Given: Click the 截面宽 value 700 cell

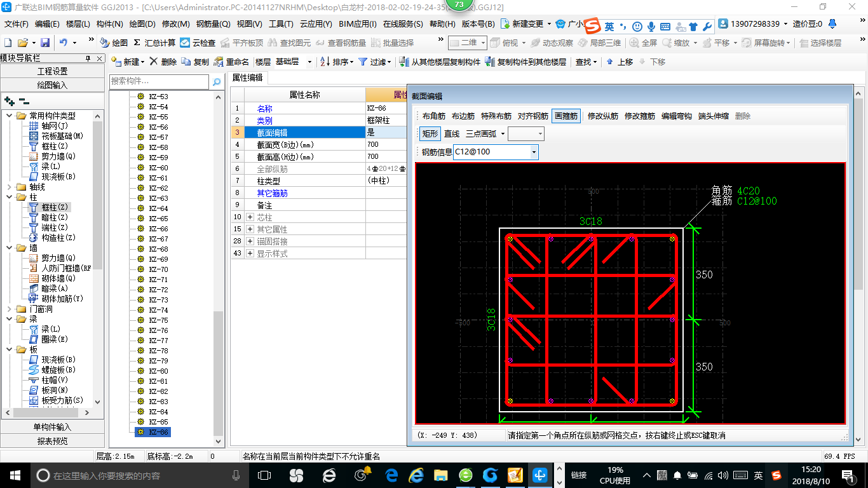Looking at the screenshot, I should [x=386, y=144].
